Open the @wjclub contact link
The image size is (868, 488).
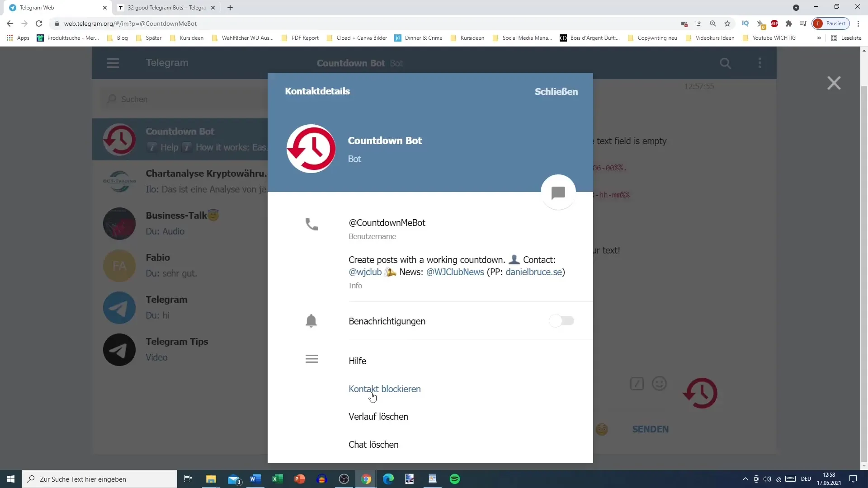point(365,272)
